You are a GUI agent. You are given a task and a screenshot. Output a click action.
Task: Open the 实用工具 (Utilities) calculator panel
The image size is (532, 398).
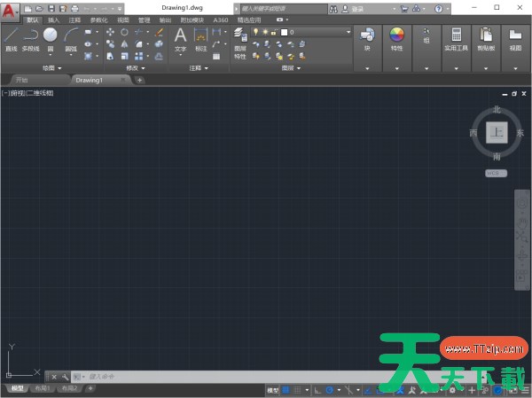coord(458,38)
